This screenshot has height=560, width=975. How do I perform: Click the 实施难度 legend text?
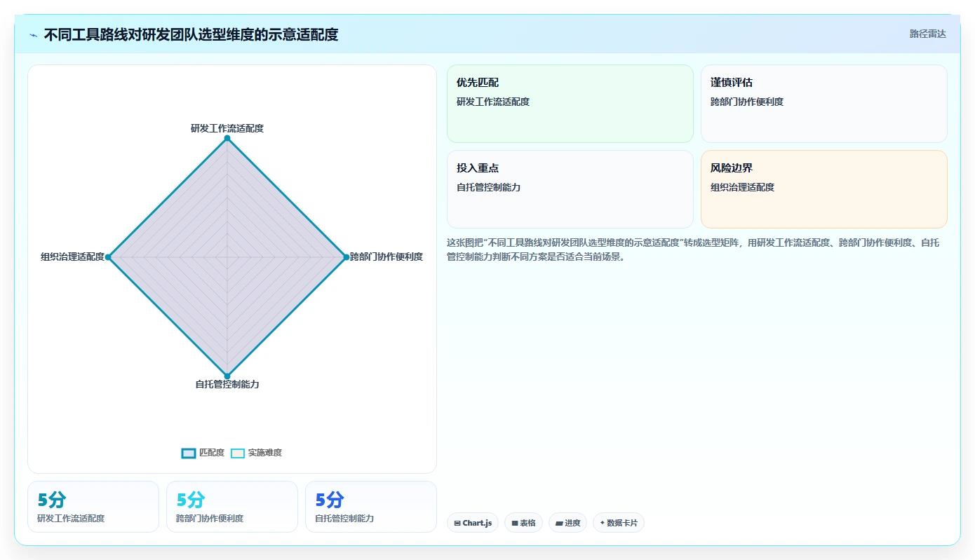tap(265, 453)
